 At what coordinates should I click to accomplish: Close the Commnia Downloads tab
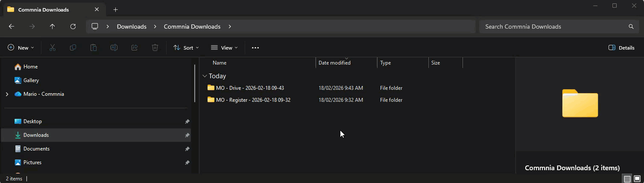pos(97,9)
